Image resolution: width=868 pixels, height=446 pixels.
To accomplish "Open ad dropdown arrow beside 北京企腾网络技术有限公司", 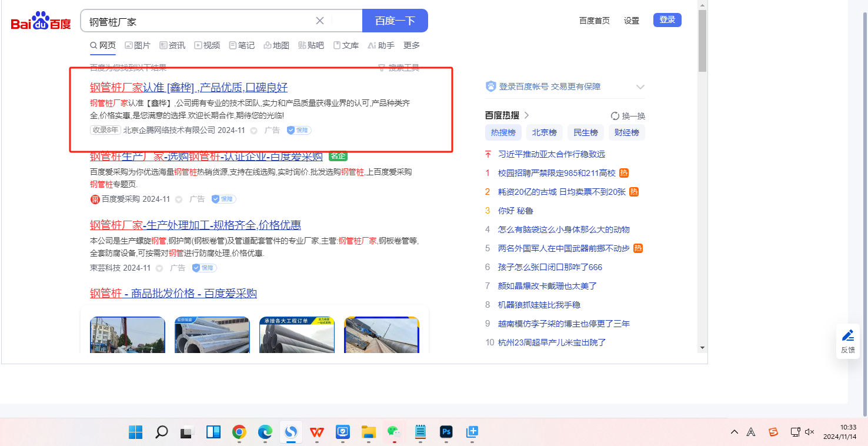I will (254, 131).
